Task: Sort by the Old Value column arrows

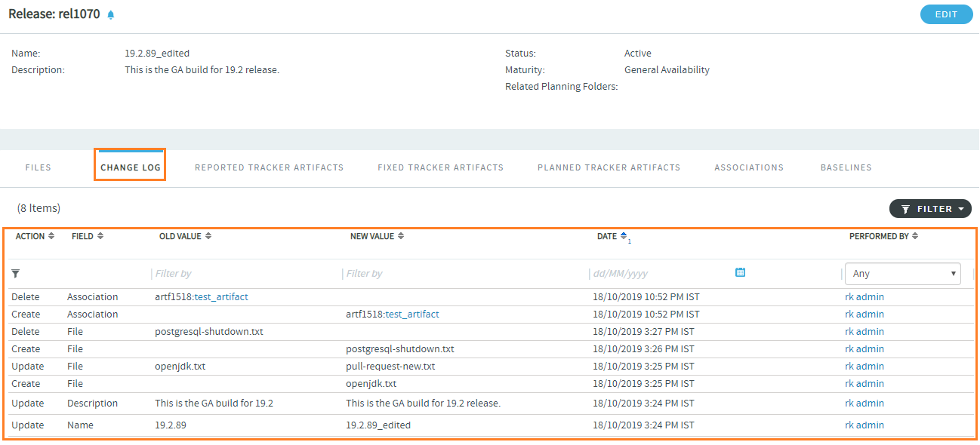Action: (208, 236)
